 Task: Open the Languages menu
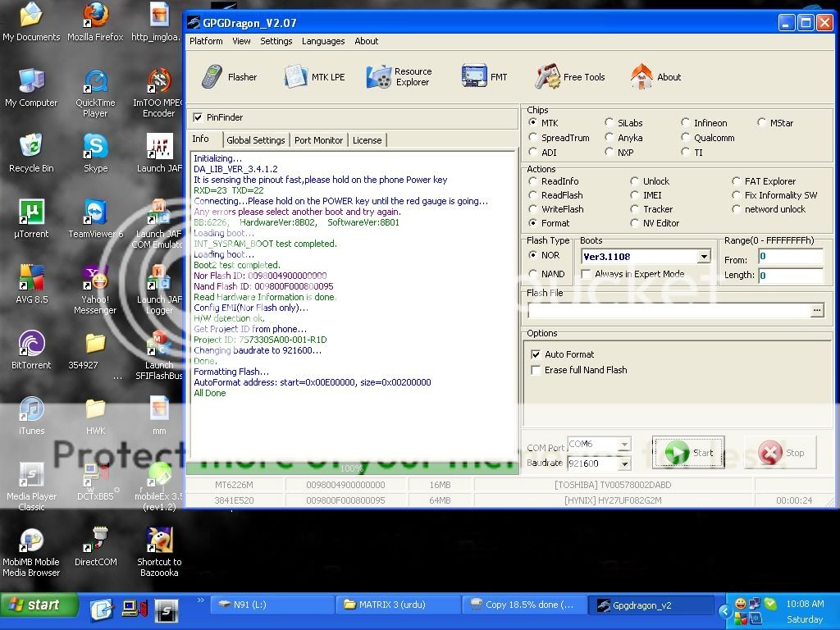click(x=323, y=41)
